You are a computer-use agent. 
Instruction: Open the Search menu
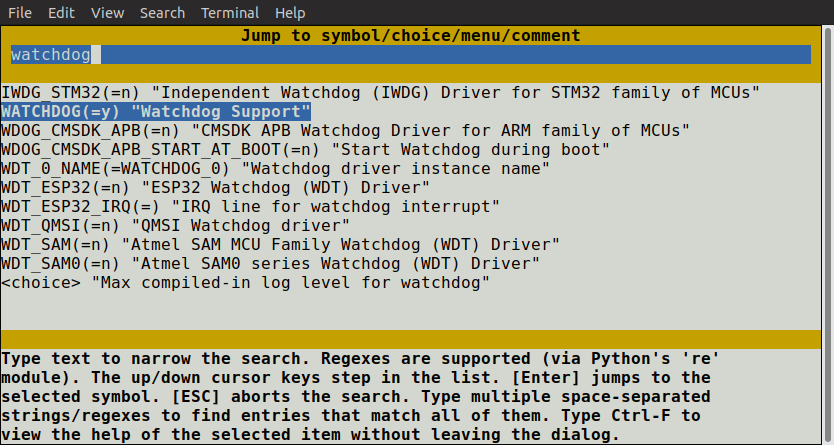pyautogui.click(x=162, y=13)
